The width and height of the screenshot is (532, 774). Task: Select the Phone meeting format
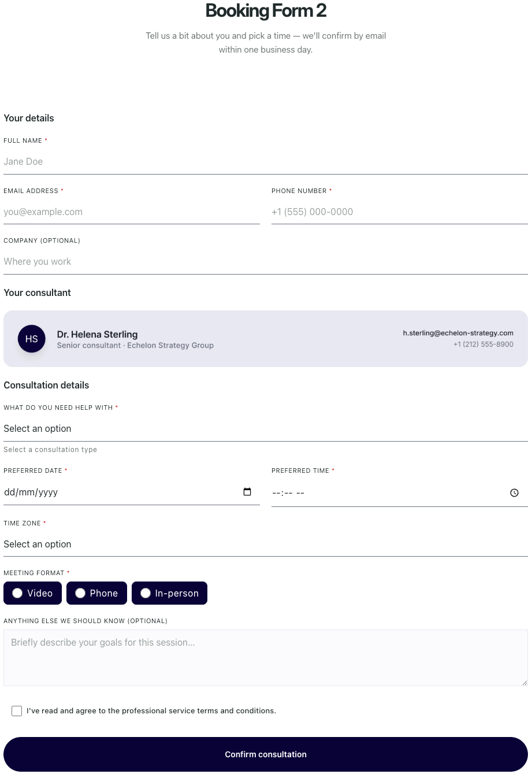click(96, 593)
